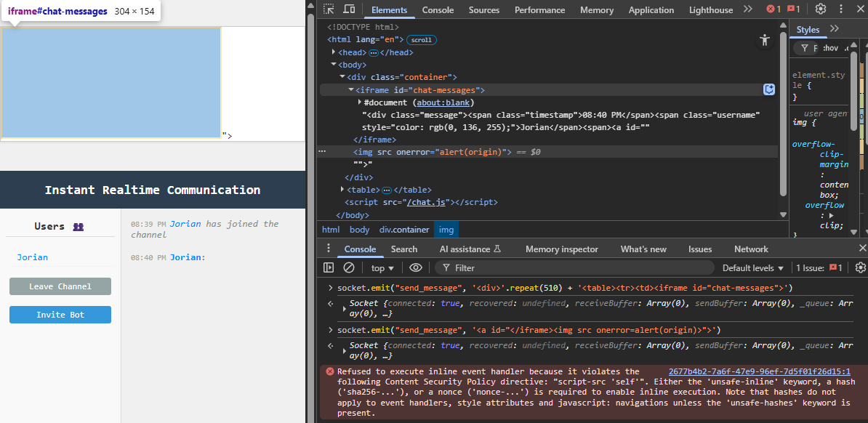Click the Invite Bot button
This screenshot has width=868, height=423.
click(60, 315)
